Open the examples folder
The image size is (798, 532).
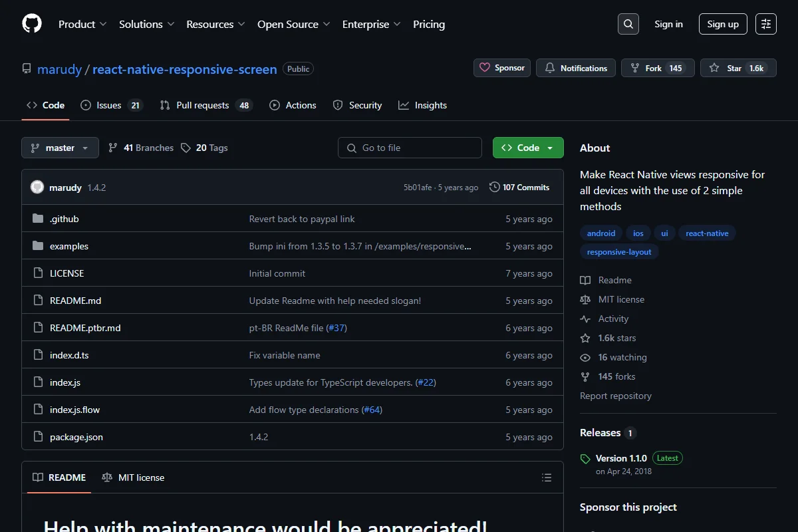pos(69,246)
